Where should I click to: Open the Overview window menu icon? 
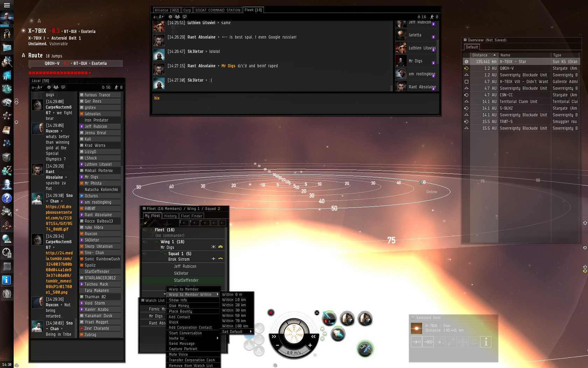point(465,40)
